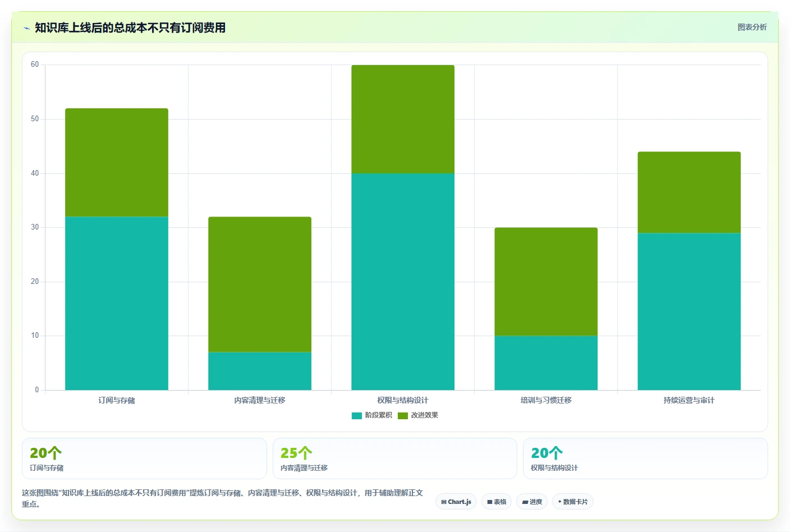Click the y-axis value 40
The image size is (790, 532).
click(35, 173)
